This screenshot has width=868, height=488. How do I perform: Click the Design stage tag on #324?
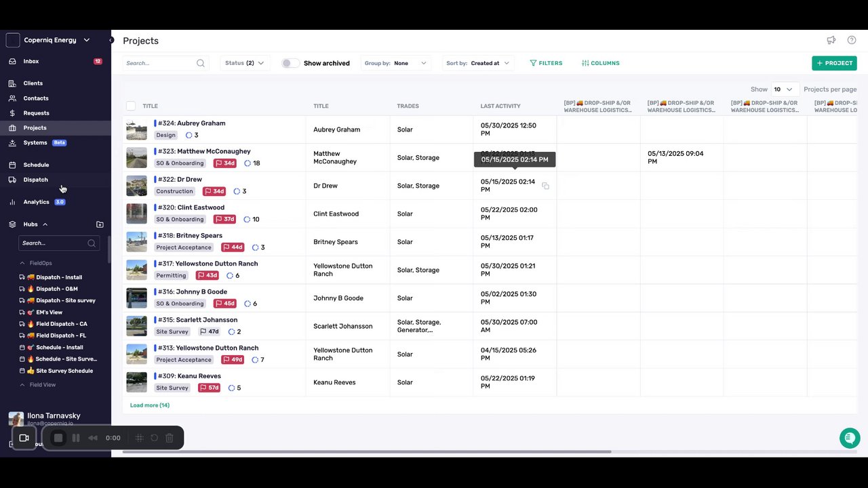click(x=166, y=135)
